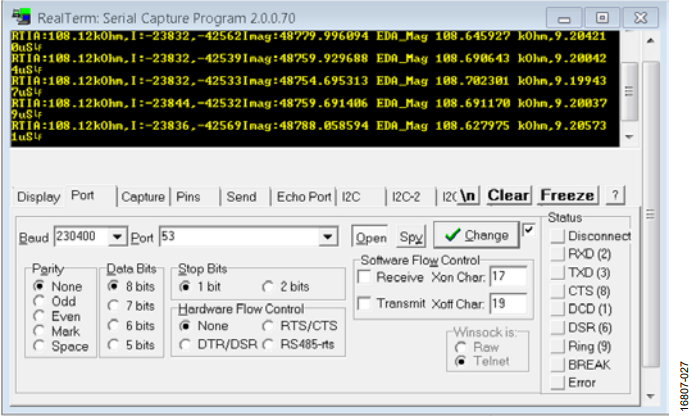The width and height of the screenshot is (689, 416).
Task: Click the Baud field showing 230400
Action: tap(81, 237)
